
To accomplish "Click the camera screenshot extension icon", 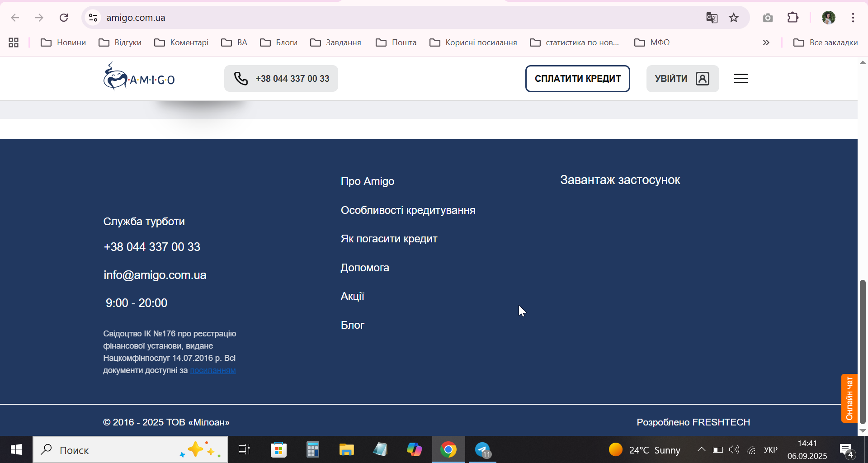I will tap(768, 18).
